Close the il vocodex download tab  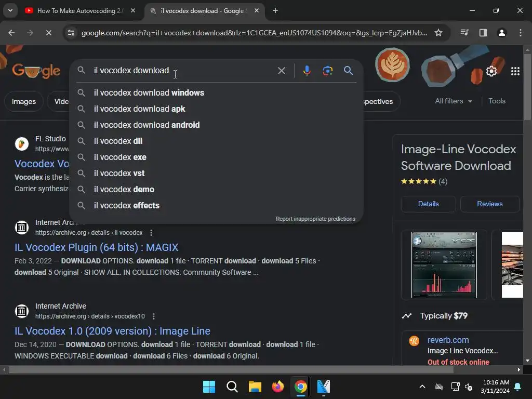(257, 10)
